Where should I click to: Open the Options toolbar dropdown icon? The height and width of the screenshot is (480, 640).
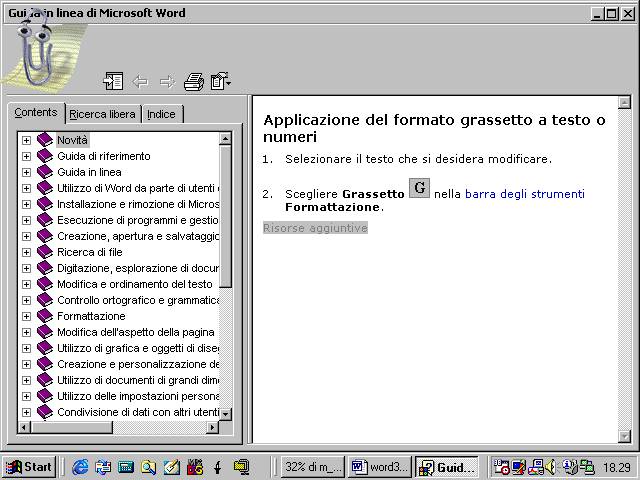point(221,81)
